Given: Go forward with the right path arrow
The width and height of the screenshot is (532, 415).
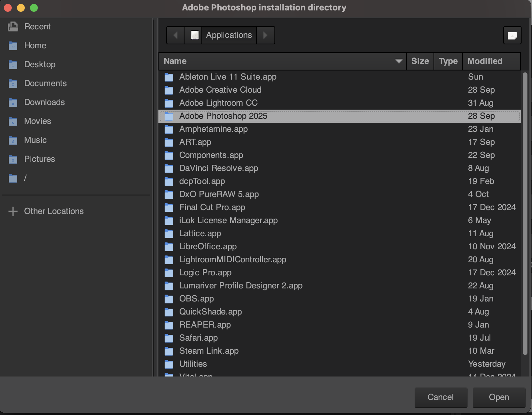Looking at the screenshot, I should 265,35.
